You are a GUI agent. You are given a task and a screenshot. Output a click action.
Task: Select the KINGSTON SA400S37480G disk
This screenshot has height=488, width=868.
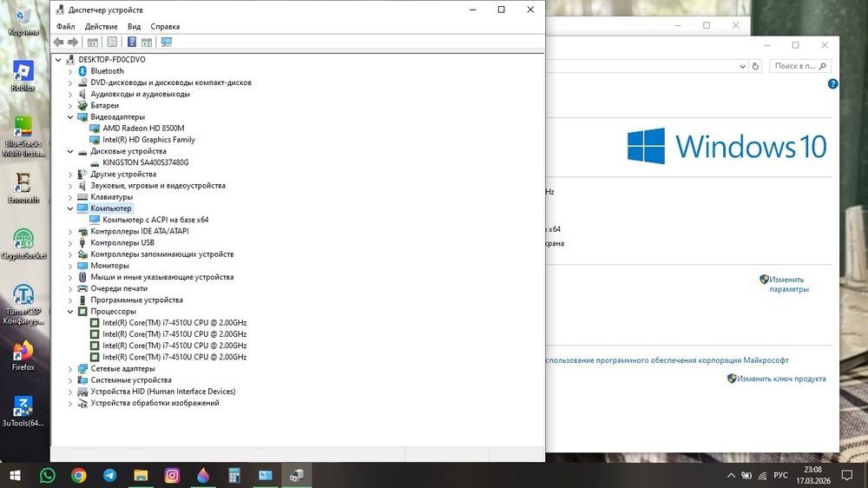click(x=146, y=162)
